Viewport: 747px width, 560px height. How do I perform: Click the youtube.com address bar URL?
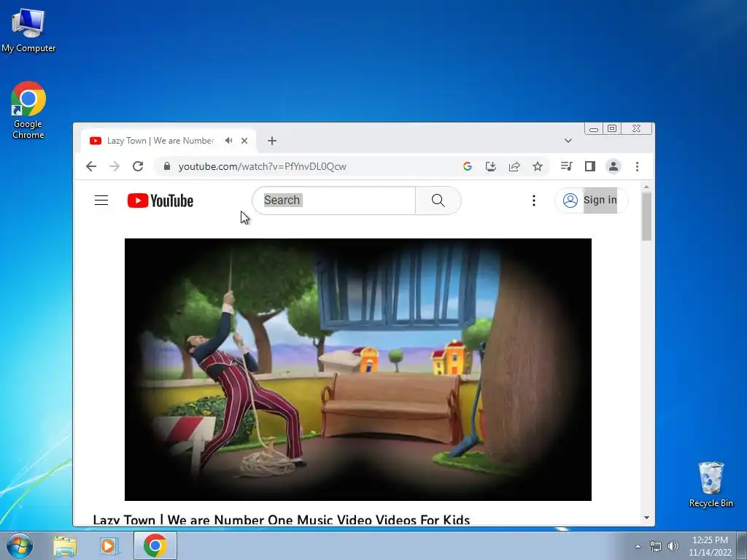[x=262, y=166]
